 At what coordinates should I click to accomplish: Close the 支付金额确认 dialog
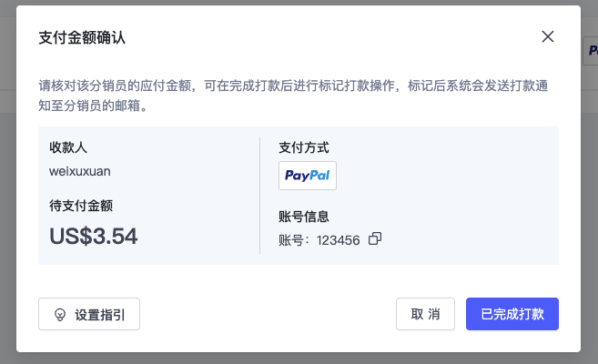pos(548,36)
